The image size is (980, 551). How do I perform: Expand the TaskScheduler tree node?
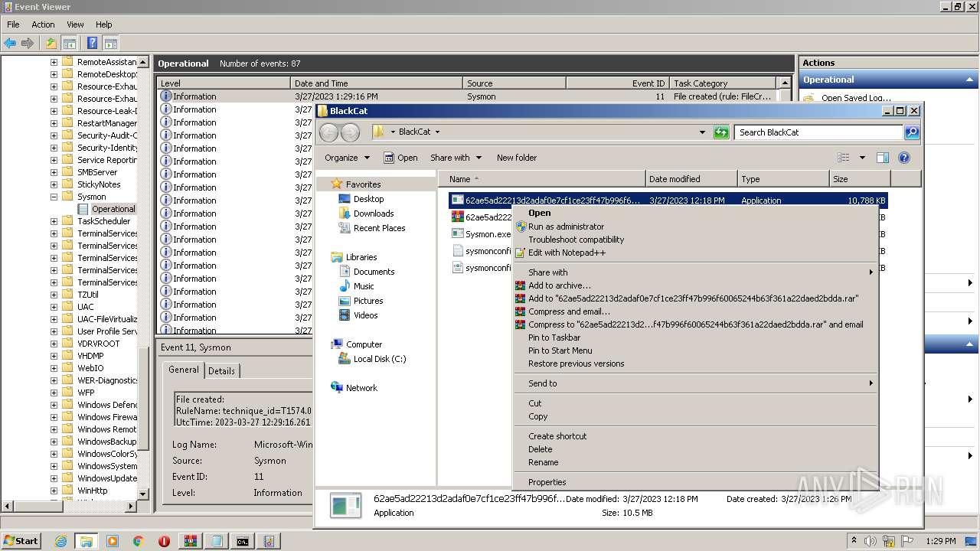54,221
